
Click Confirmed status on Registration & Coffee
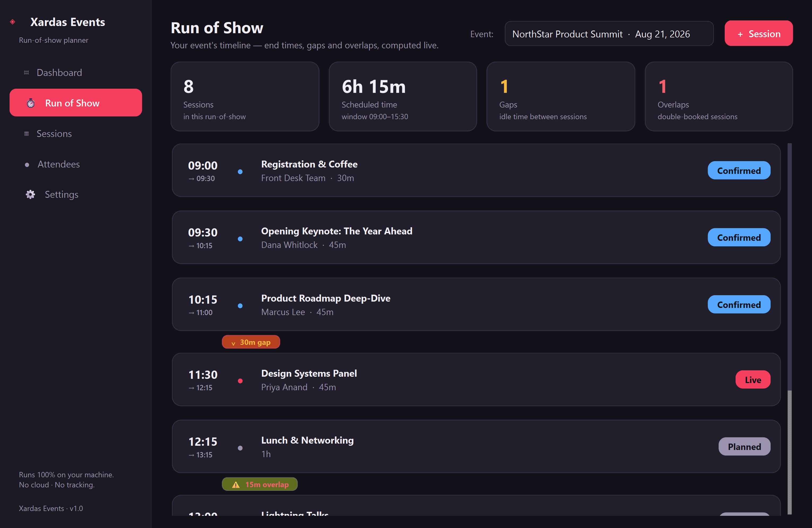739,171
